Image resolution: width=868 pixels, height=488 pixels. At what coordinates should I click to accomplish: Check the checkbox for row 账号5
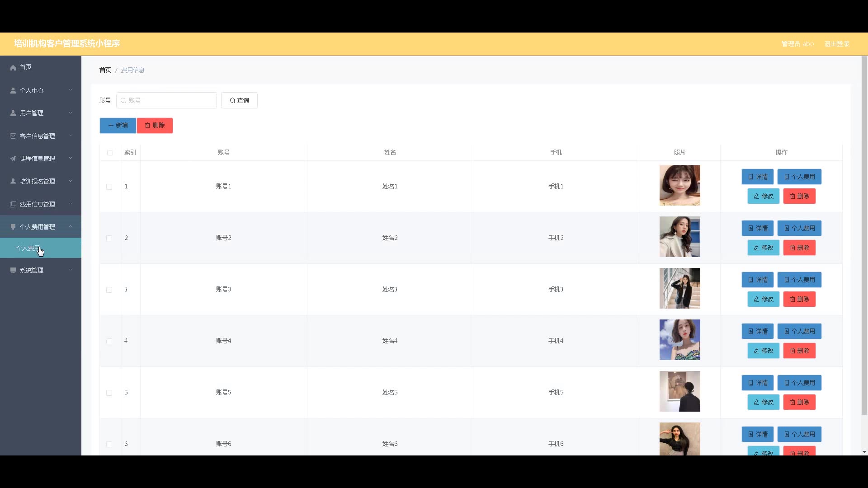point(109,393)
